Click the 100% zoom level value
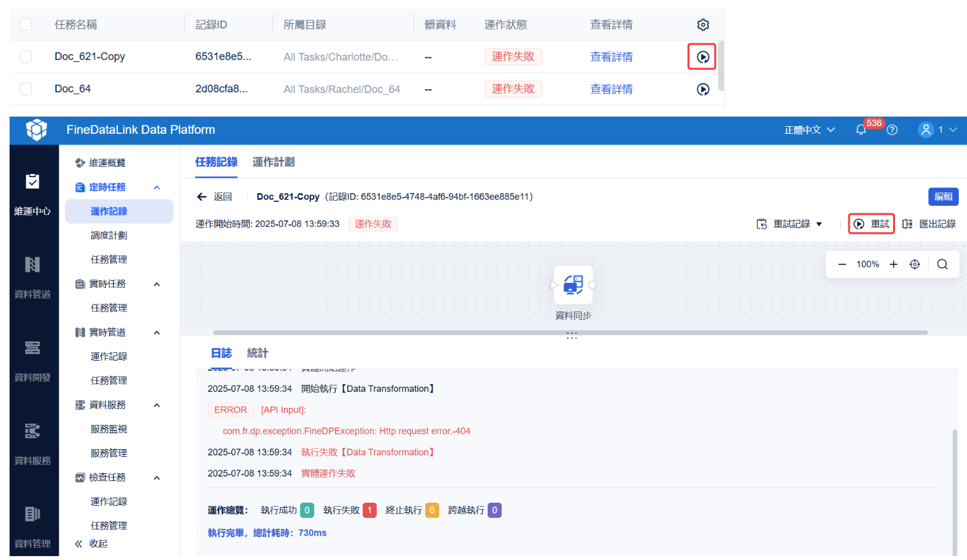 pos(868,264)
